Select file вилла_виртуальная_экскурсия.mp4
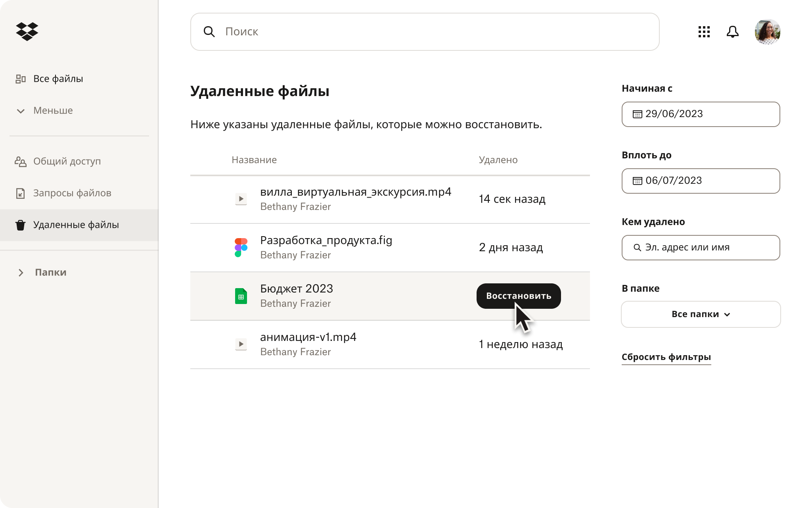This screenshot has width=812, height=508. (356, 192)
